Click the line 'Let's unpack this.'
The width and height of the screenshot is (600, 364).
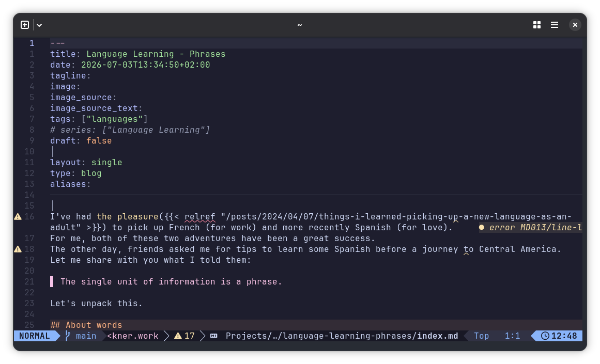[x=96, y=304]
